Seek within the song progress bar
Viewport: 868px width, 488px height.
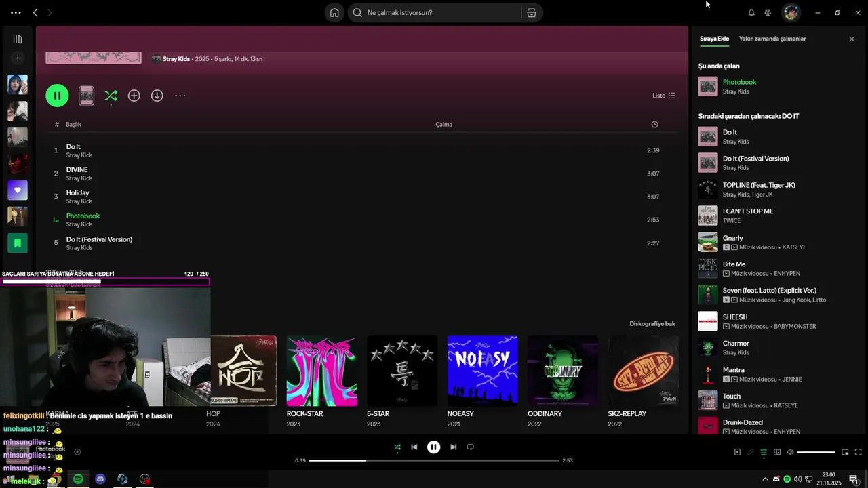tap(434, 460)
